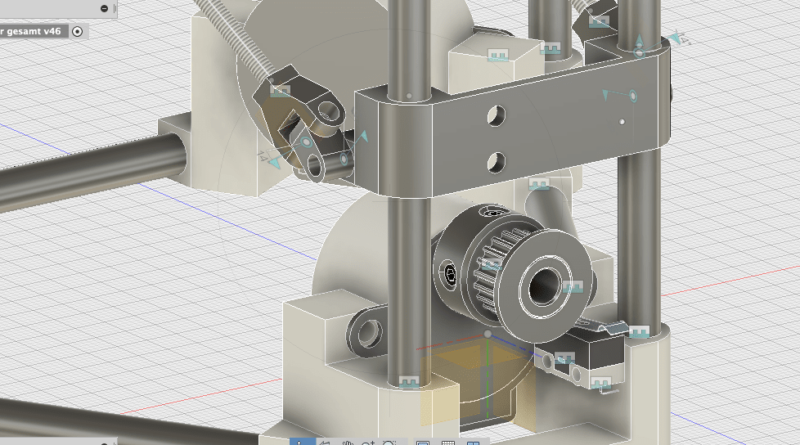This screenshot has width=800, height=445.
Task: Select the set screw on the pulley hub
Action: [449, 273]
